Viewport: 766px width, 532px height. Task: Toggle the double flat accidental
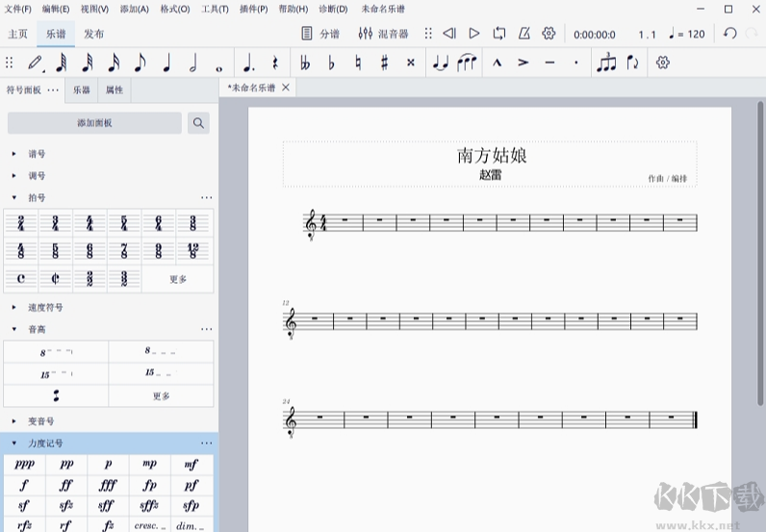305,63
